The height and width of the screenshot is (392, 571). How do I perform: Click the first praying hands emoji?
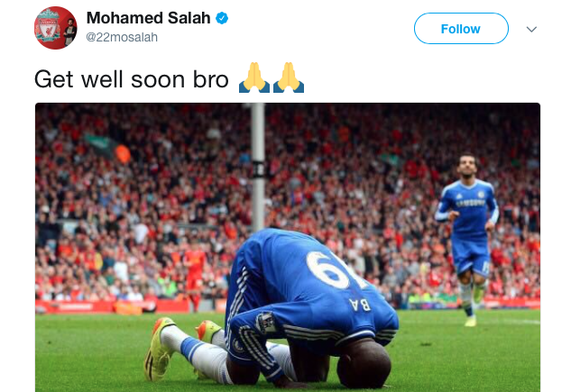254,77
